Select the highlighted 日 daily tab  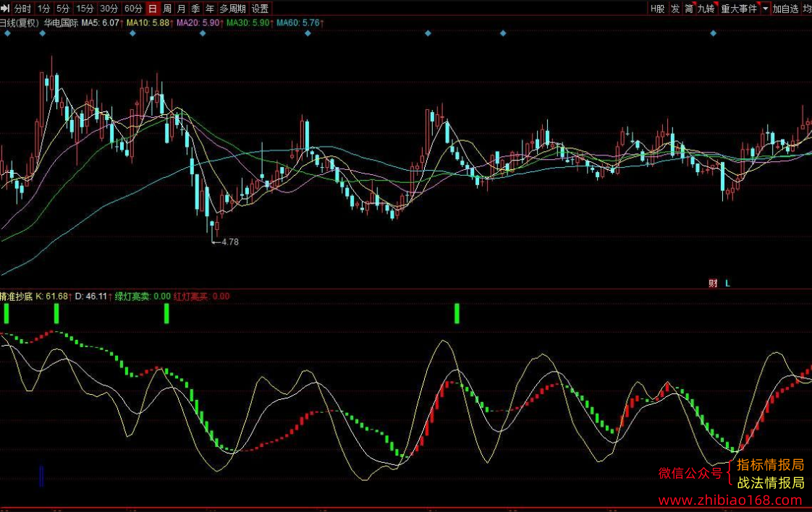click(x=152, y=8)
